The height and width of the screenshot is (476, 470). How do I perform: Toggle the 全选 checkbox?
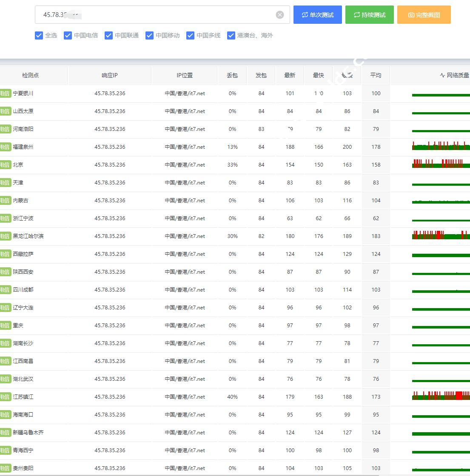[x=39, y=35]
